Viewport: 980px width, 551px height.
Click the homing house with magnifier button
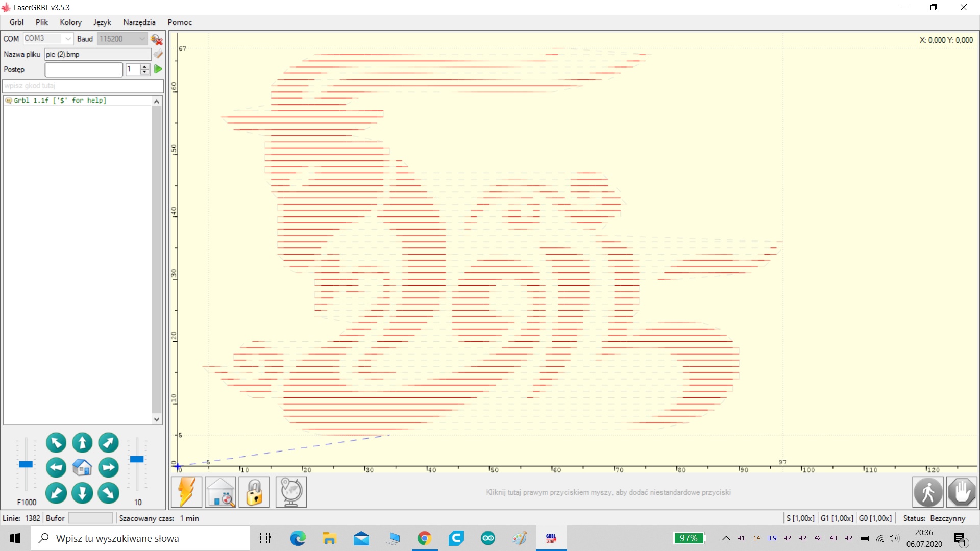coord(220,492)
